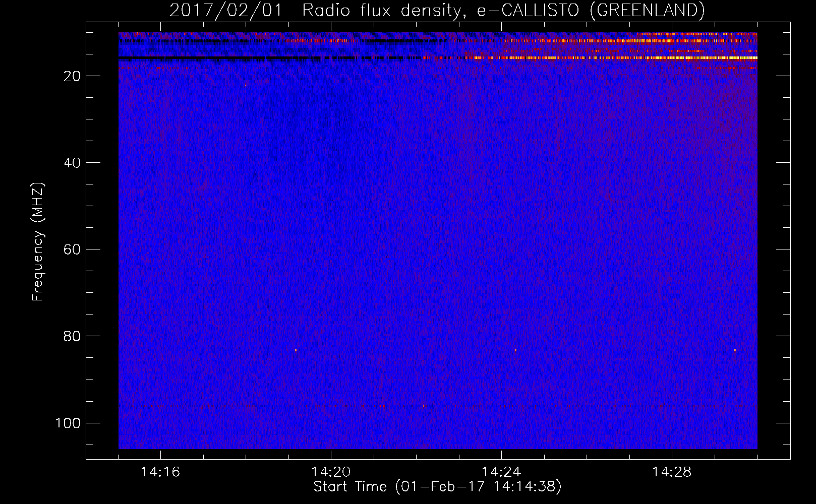Click the '14:16' time tick label
The width and height of the screenshot is (816, 504).
click(160, 472)
